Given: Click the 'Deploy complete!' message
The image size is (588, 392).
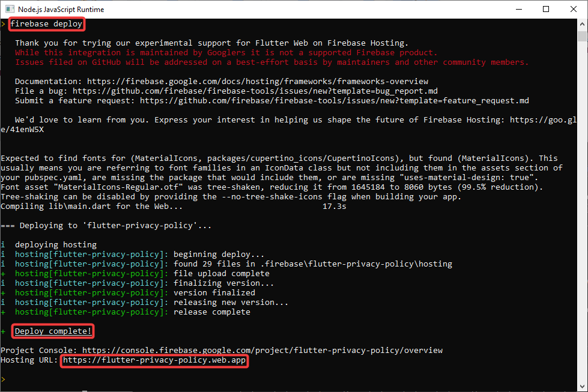Looking at the screenshot, I should 53,331.
